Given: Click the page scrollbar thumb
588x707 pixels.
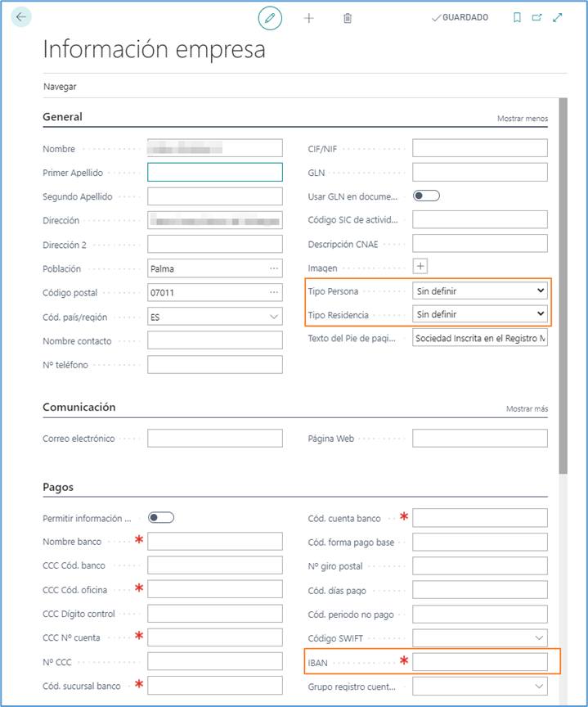Looking at the screenshot, I should [x=563, y=286].
